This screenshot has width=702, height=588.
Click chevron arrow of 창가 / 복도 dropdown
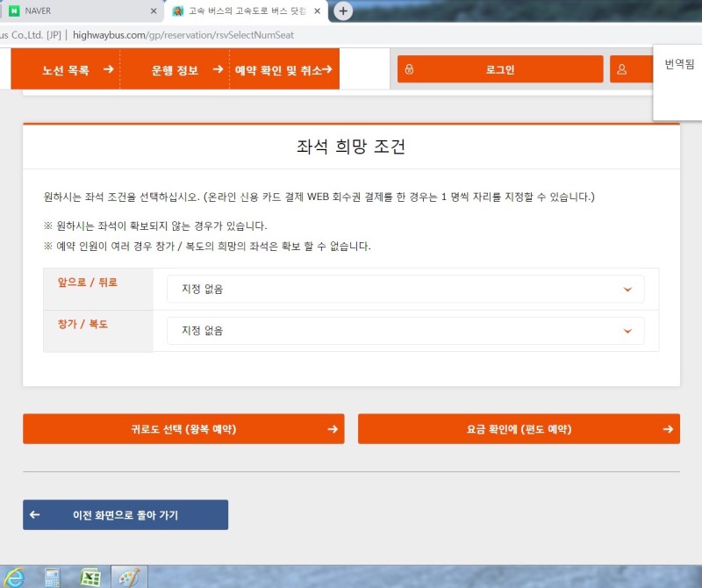click(x=627, y=331)
